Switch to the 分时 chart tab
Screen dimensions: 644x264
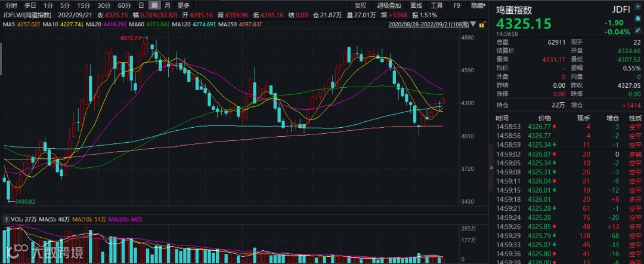click(11, 5)
